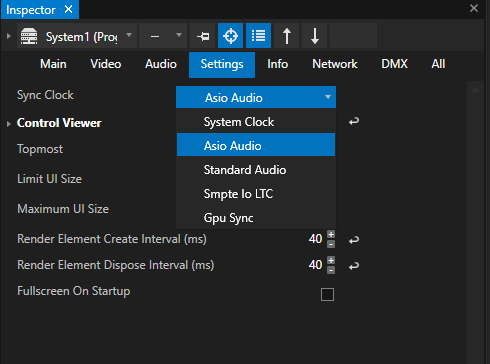Toggle the crosshair follow-selection icon
490x364 pixels.
click(230, 36)
